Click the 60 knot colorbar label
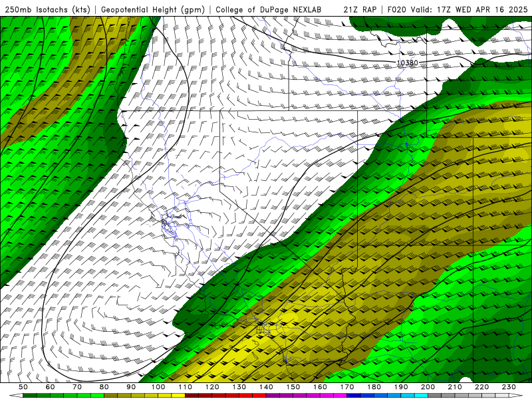Screen dimensions: 532x399 (x=50, y=387)
